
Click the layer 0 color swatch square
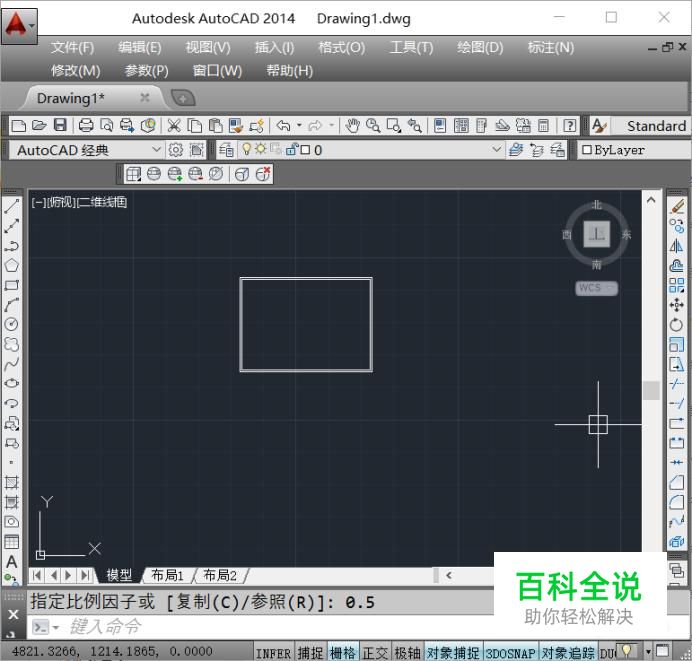tap(305, 150)
